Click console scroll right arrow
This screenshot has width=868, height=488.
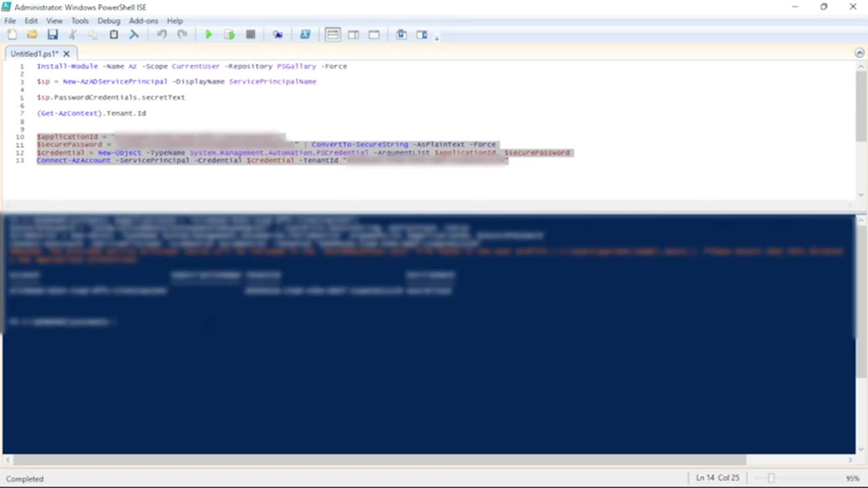click(x=850, y=460)
